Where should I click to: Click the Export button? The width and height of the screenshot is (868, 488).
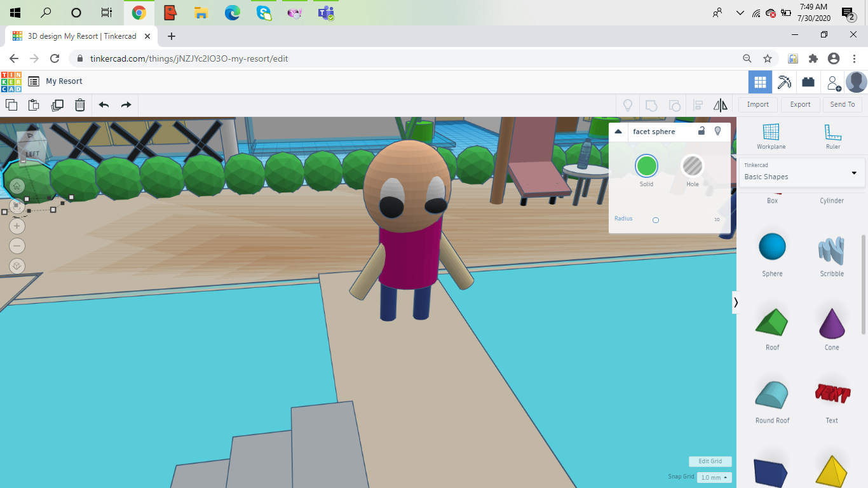tap(800, 104)
